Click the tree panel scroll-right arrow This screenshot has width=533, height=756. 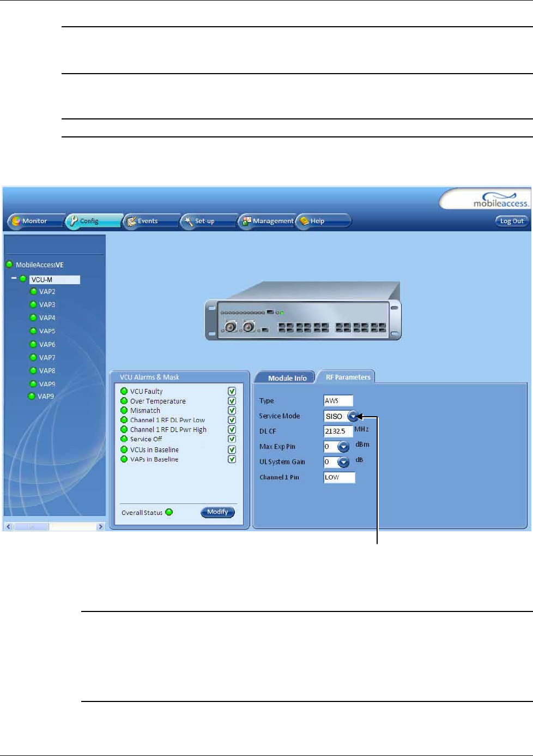(x=100, y=526)
